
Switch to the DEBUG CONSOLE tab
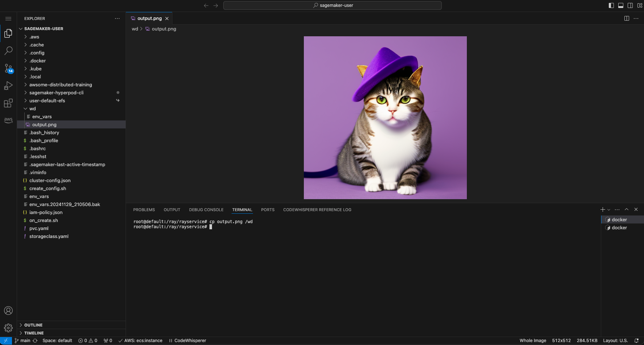click(206, 210)
